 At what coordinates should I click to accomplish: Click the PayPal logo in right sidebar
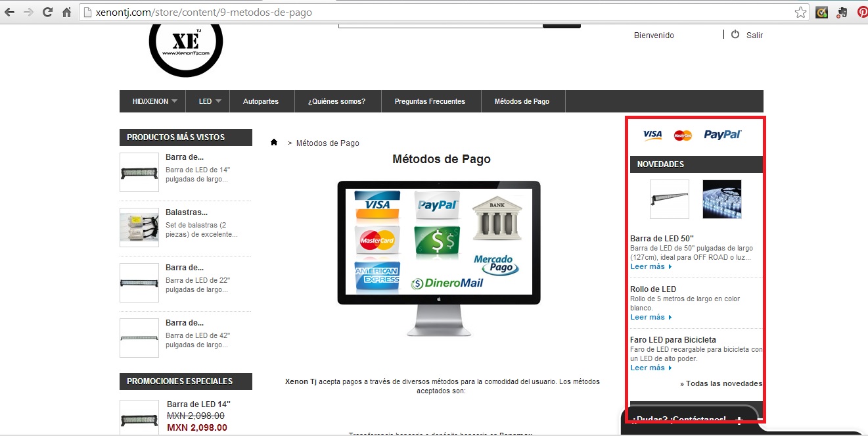(723, 135)
